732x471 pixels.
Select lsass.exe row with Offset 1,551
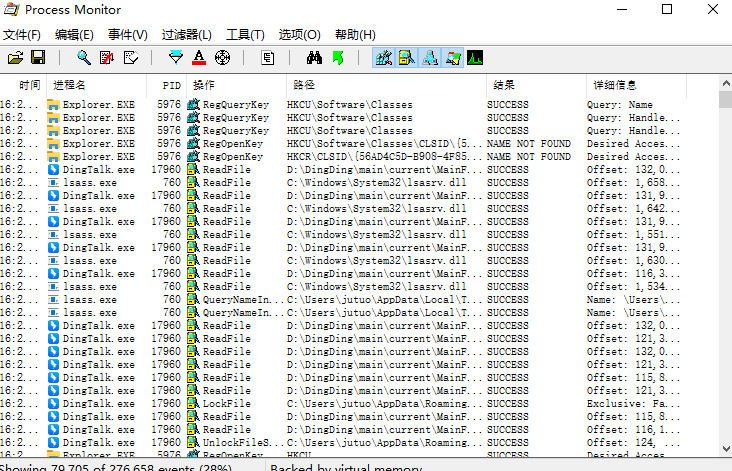343,235
